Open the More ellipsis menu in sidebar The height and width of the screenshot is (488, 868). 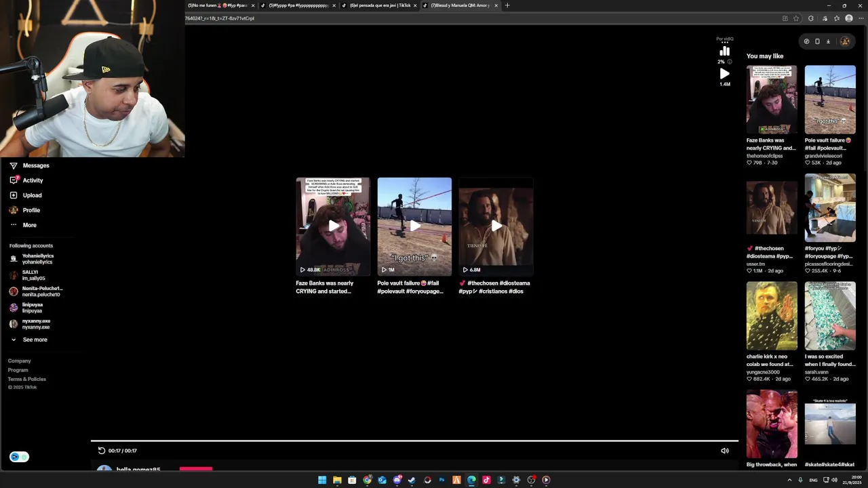click(14, 225)
